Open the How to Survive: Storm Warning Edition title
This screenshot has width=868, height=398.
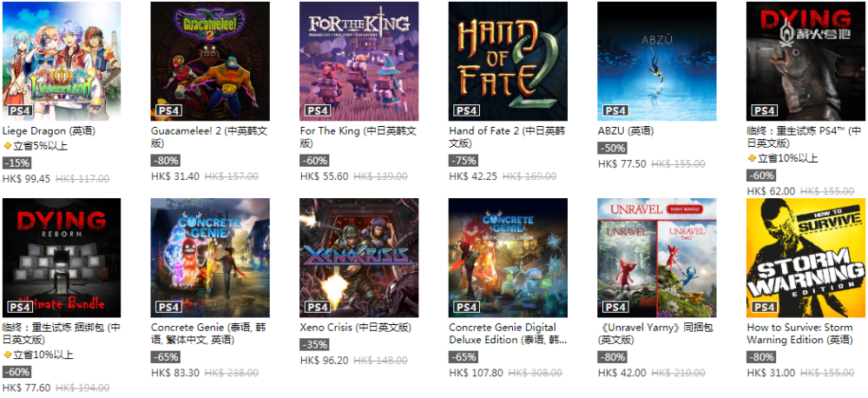pyautogui.click(x=800, y=333)
